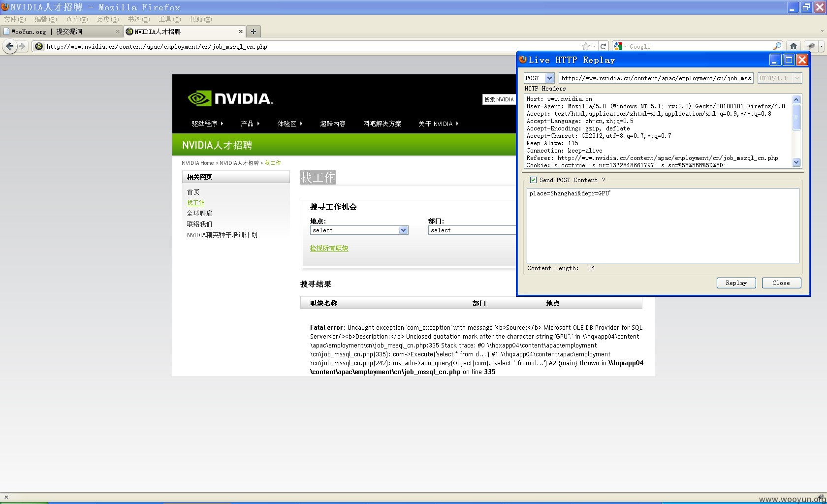
Task: Click the add-on toolbar icon beside home
Action: (x=811, y=46)
